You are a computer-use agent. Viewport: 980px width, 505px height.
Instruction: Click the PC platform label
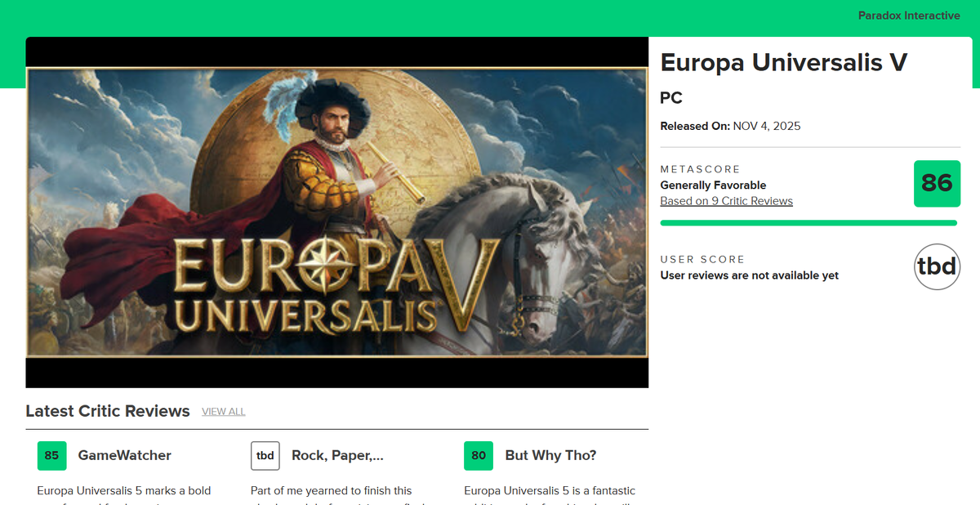click(x=671, y=98)
